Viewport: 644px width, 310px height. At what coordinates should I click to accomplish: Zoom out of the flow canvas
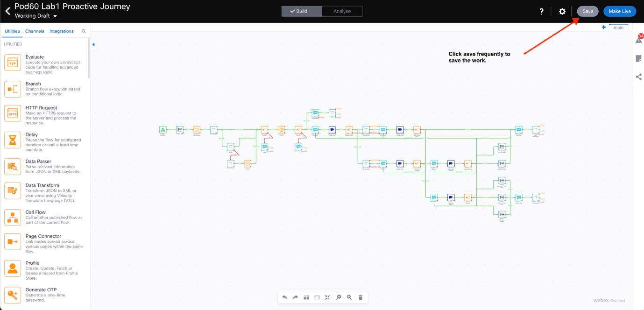click(x=339, y=297)
